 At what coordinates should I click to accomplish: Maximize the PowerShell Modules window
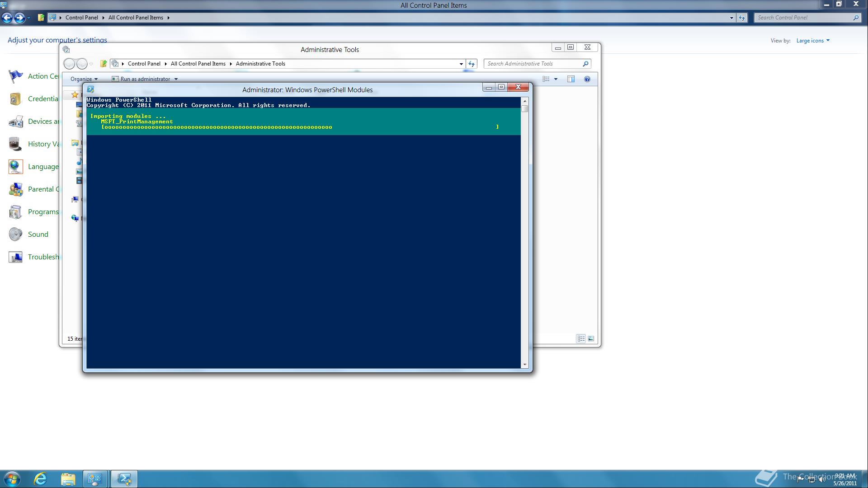[501, 87]
